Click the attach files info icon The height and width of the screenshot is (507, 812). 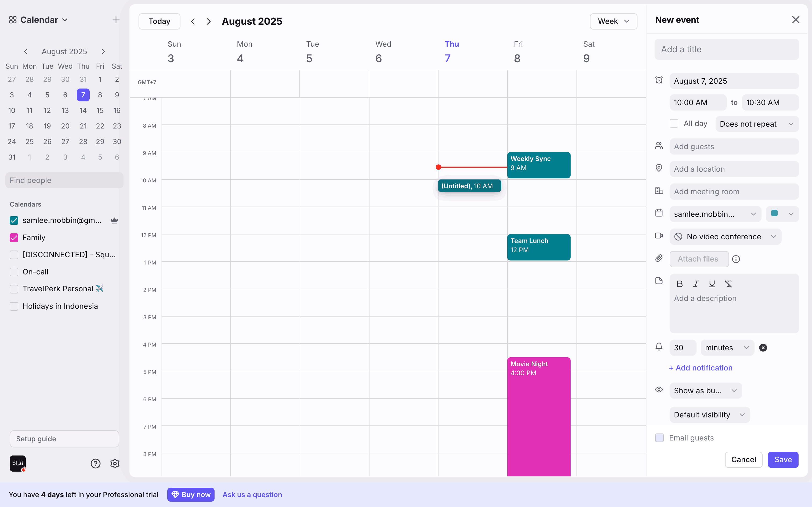coord(736,259)
